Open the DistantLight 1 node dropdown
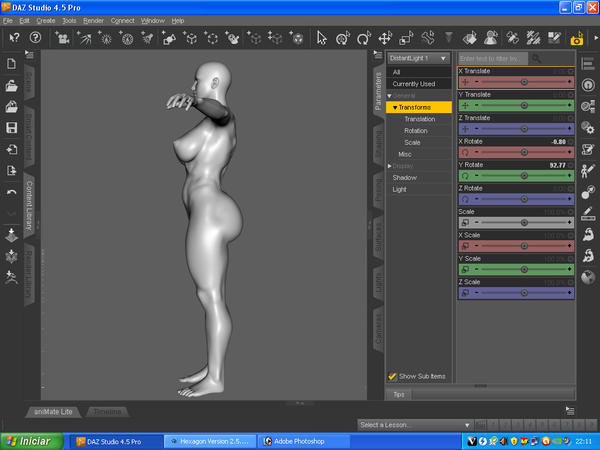Image resolution: width=600 pixels, height=450 pixels. pos(418,58)
